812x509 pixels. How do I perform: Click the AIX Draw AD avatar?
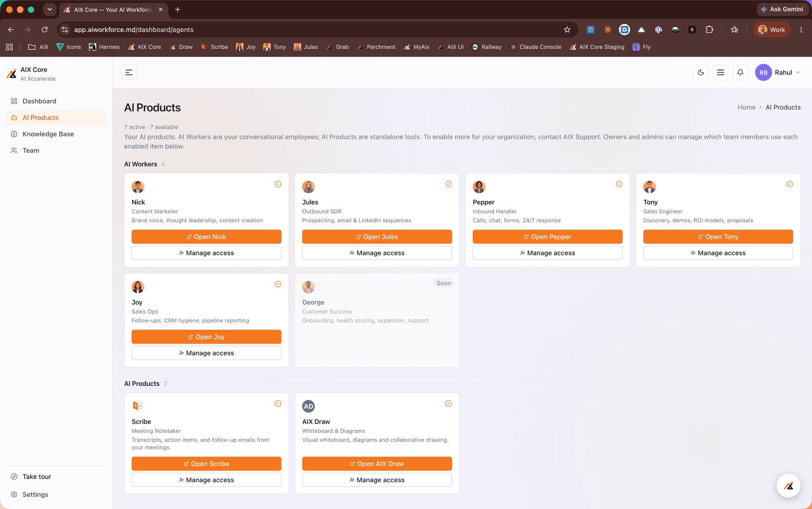[x=308, y=406]
